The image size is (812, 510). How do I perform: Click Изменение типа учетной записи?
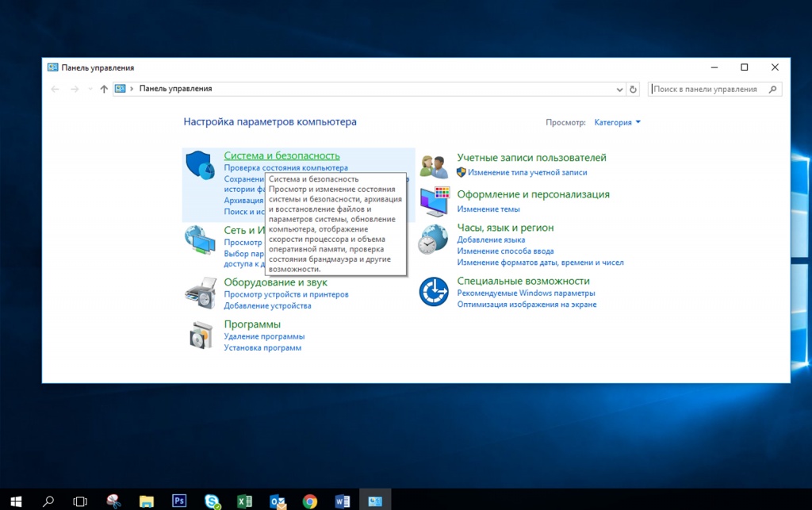coord(527,172)
